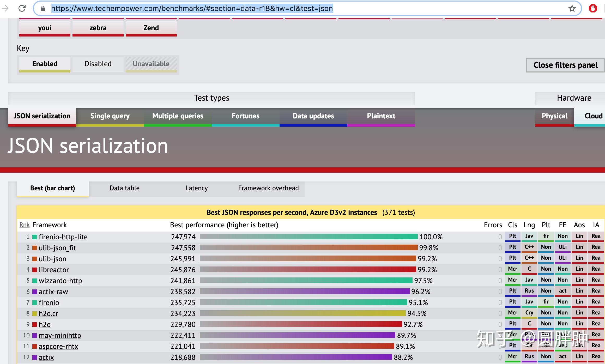This screenshot has width=605, height=364.
Task: Click red color swatch beside libreactor
Action: pyautogui.click(x=35, y=270)
